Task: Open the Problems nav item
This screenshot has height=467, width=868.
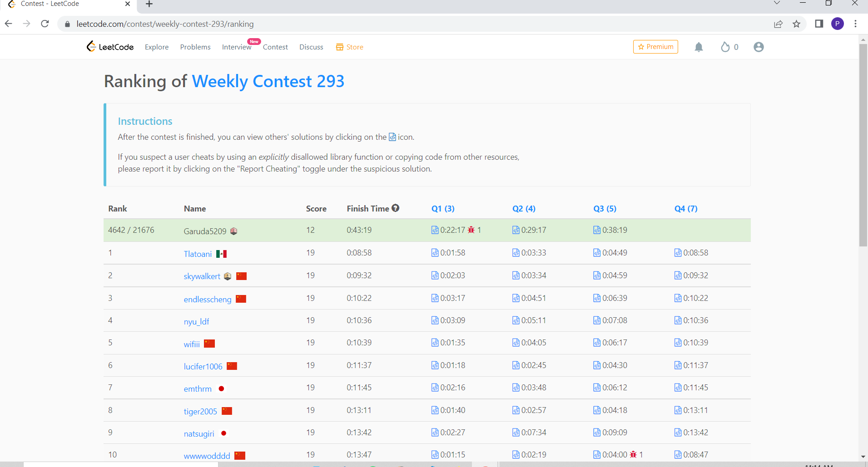Action: [x=195, y=47]
